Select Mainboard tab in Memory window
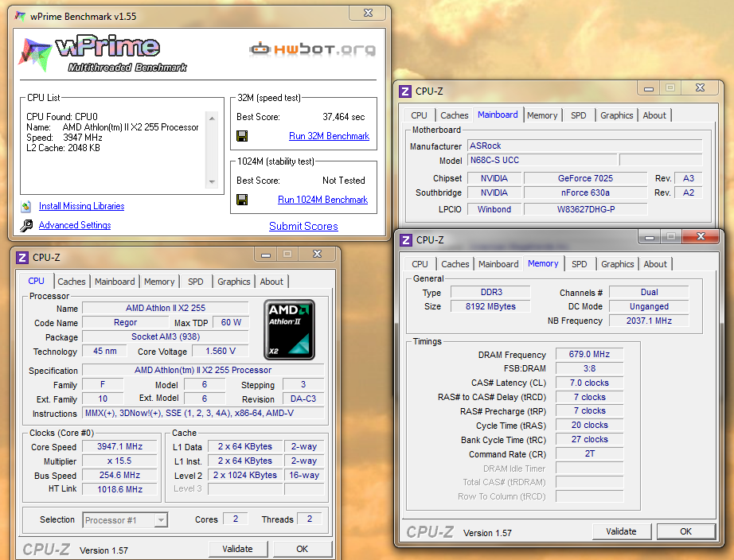Image resolution: width=734 pixels, height=560 pixels. pyautogui.click(x=498, y=264)
